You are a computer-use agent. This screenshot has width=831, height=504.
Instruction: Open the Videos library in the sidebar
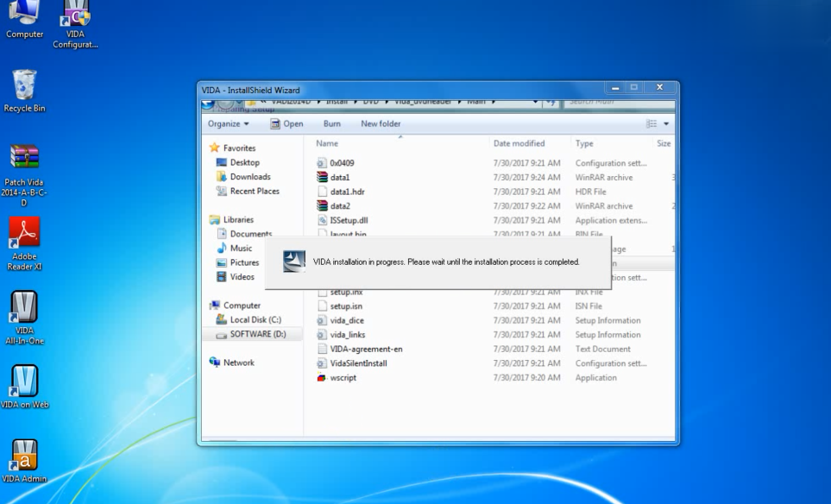click(236, 277)
